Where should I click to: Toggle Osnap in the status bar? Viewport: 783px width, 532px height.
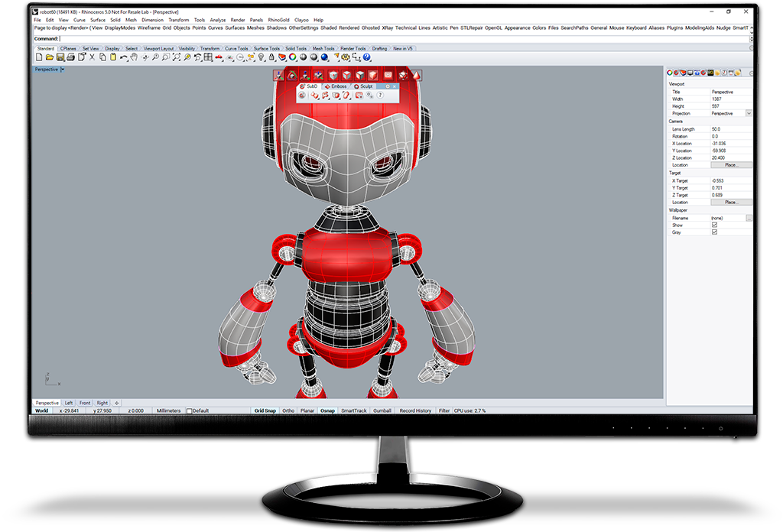tap(327, 410)
